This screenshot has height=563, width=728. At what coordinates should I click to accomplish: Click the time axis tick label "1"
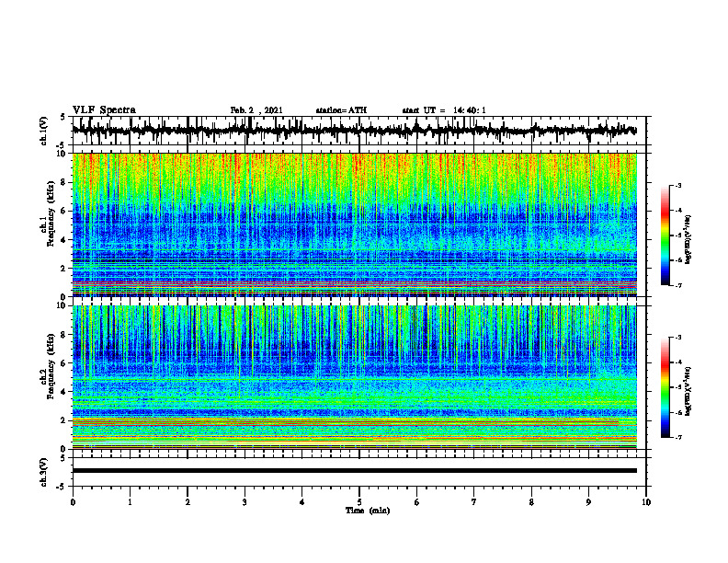coord(130,502)
